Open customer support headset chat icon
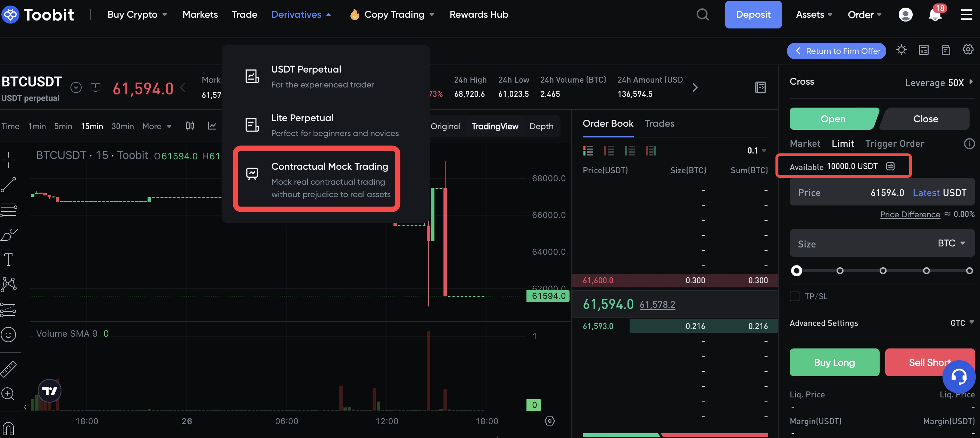The image size is (980, 438). pos(958,377)
